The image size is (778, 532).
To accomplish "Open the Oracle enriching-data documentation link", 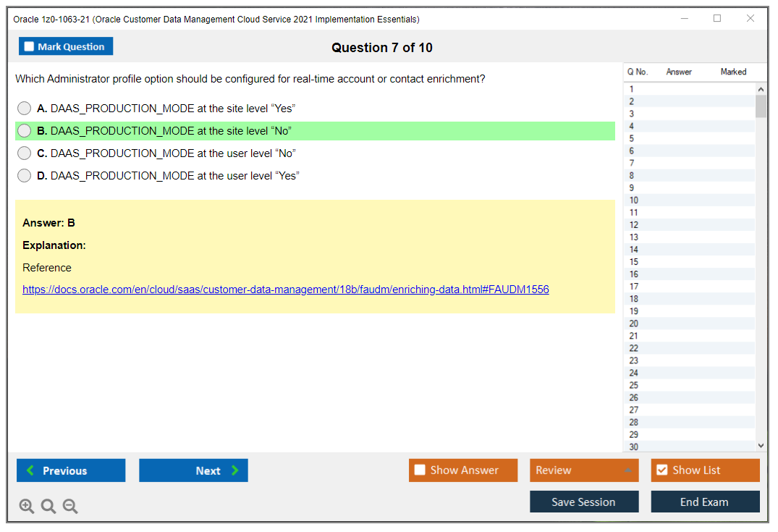I will (x=286, y=289).
